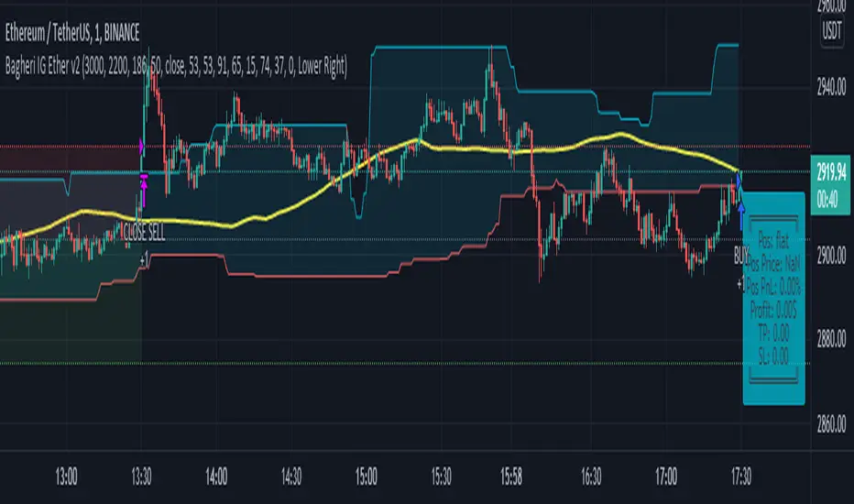Click the Pos Price: NaN line in panel
Image resolution: width=854 pixels, height=504 pixels.
click(x=773, y=264)
